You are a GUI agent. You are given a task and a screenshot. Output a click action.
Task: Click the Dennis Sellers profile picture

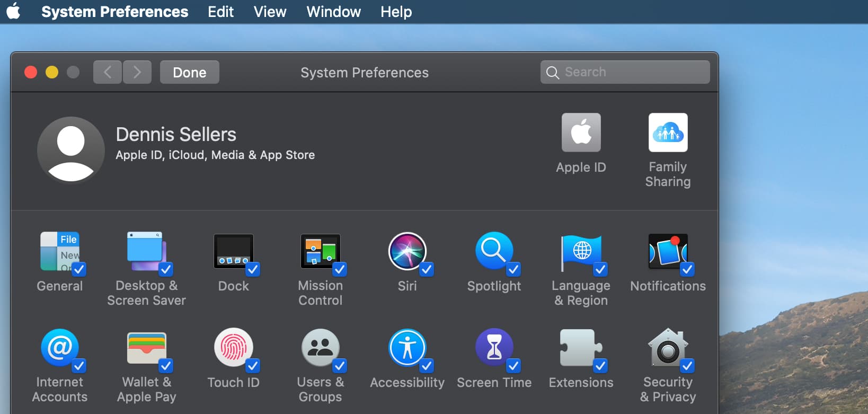[x=70, y=150]
